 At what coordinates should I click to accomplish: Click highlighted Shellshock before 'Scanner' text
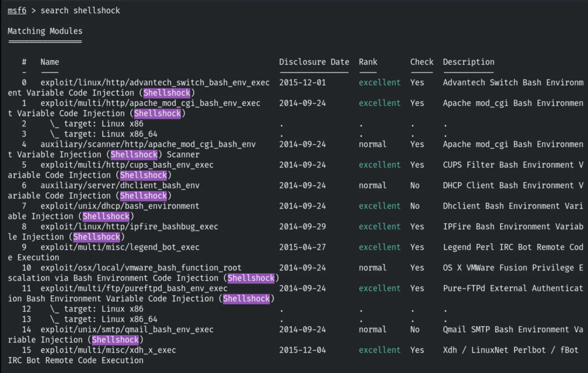(134, 155)
